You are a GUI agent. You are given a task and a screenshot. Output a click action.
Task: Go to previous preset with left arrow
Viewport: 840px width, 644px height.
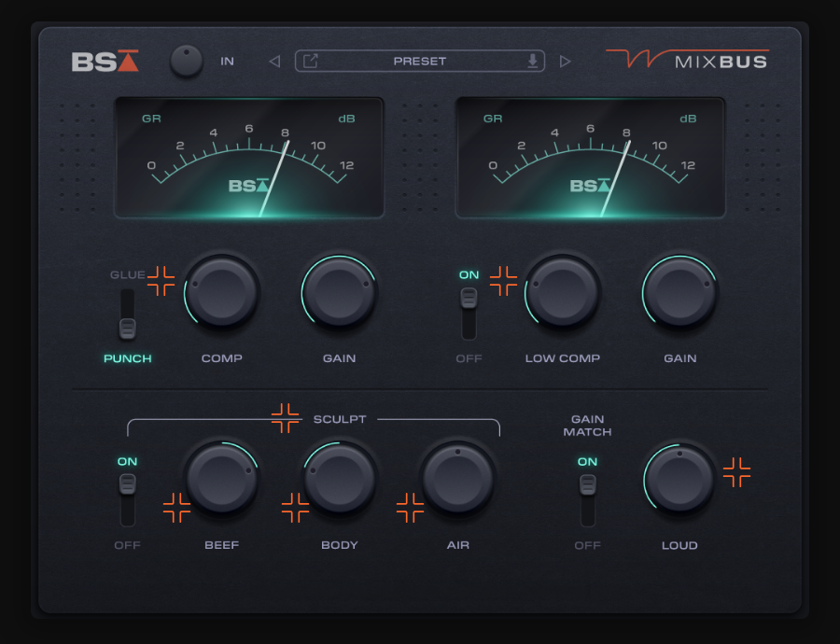click(x=274, y=62)
